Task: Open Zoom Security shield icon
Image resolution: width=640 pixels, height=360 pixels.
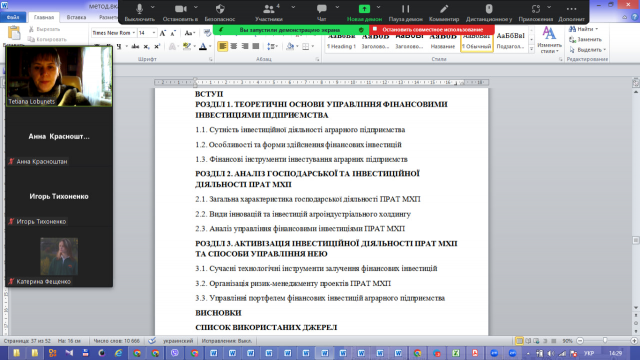Action: coord(220,12)
